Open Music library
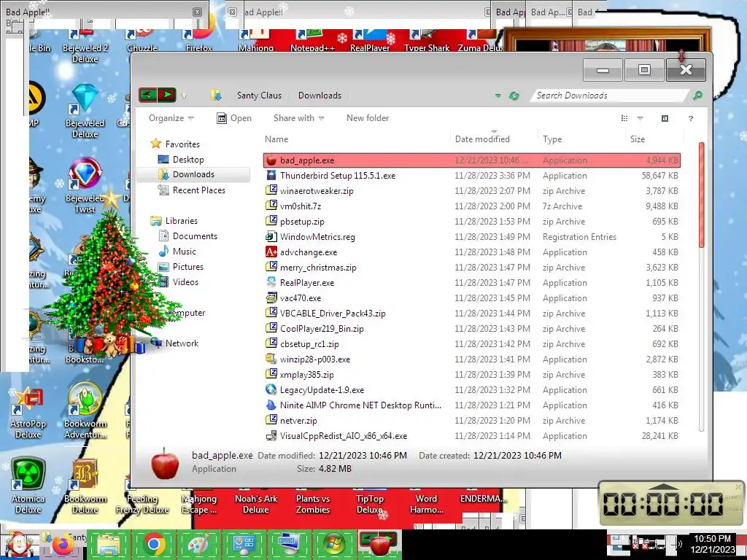747x560 pixels. click(x=177, y=252)
